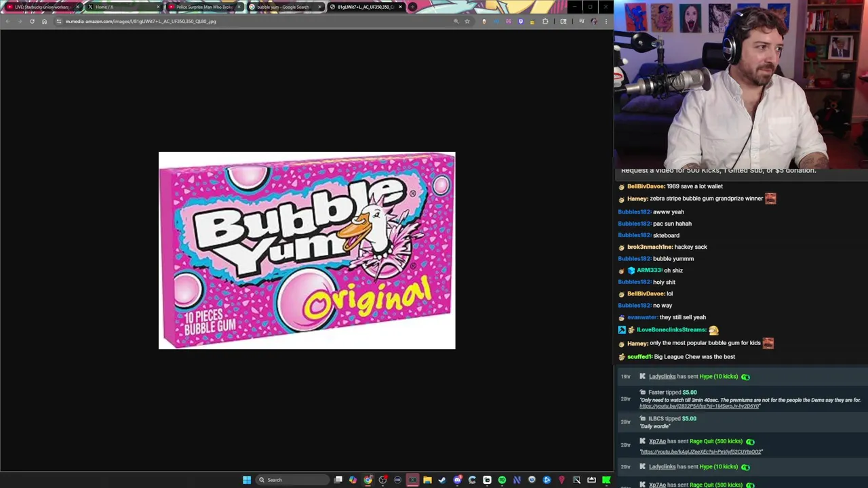Launch Copilot from the taskbar
Viewport: 868px width, 488px height.
(x=353, y=480)
